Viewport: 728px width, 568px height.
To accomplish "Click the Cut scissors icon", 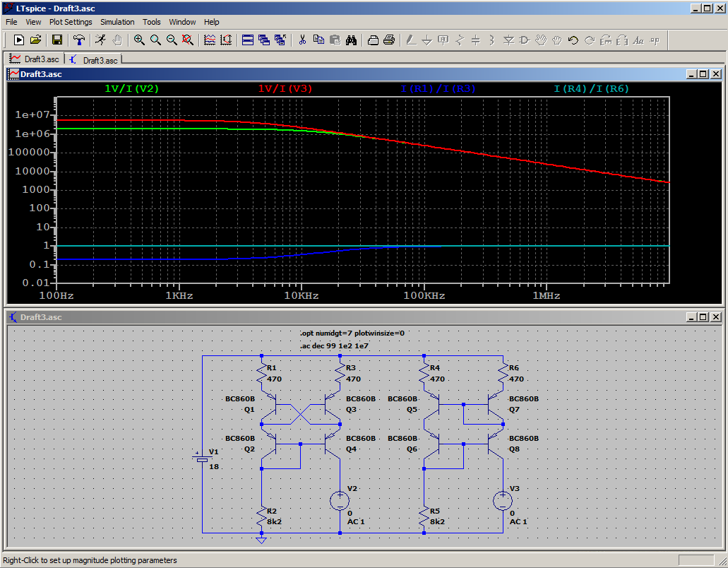I will click(302, 40).
